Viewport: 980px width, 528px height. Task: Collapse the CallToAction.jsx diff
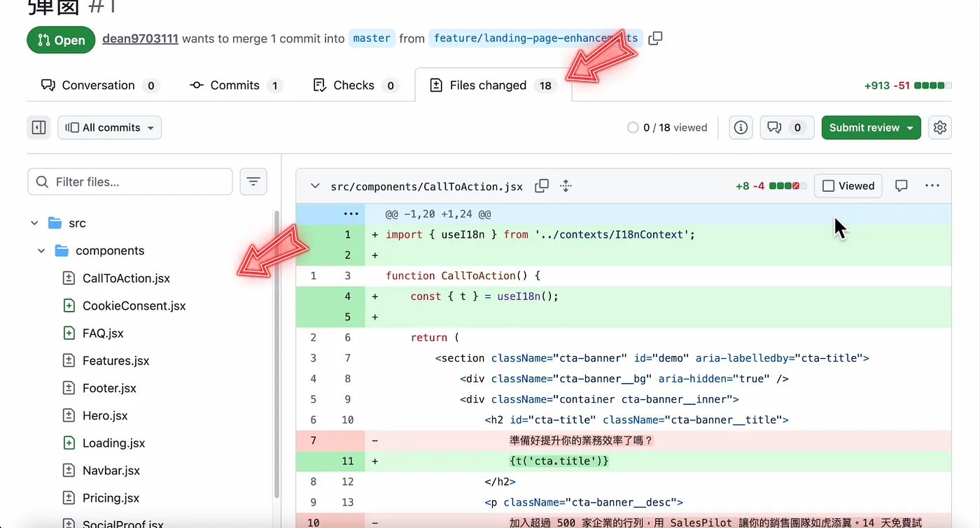click(315, 187)
